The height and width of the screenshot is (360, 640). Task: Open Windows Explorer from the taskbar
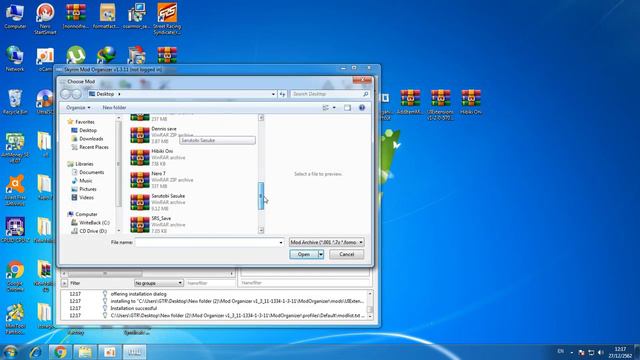84,352
